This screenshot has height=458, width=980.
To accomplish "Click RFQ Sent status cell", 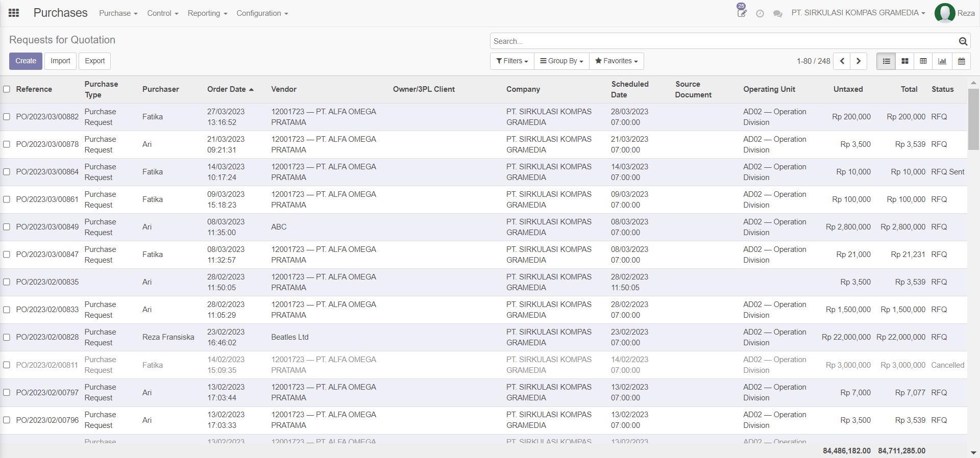I will click(948, 172).
